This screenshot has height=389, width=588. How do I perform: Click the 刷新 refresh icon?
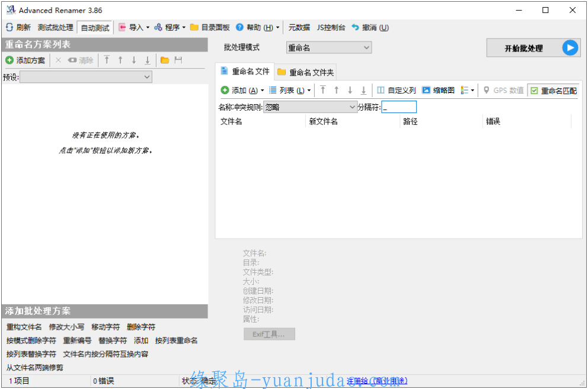click(9, 27)
